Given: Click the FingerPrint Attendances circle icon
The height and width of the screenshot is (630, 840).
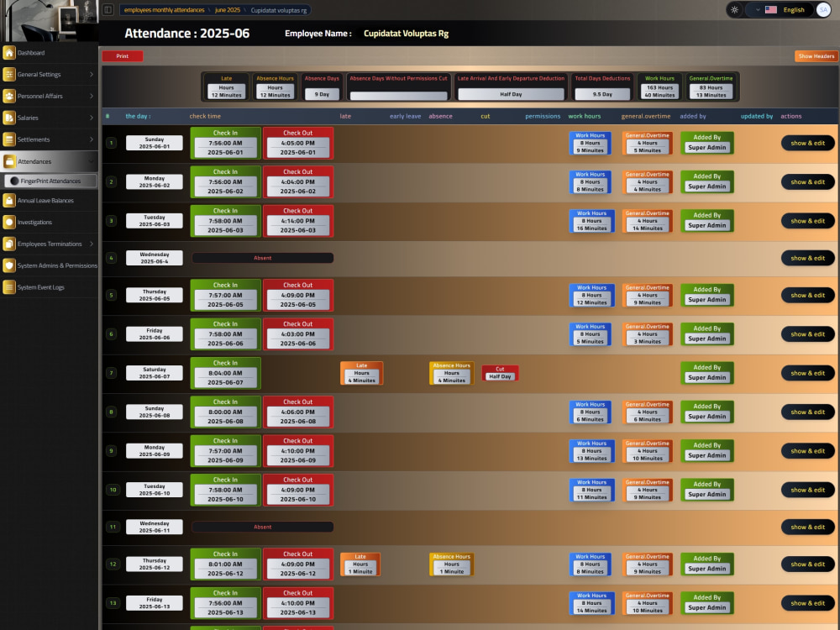Looking at the screenshot, I should (x=14, y=181).
